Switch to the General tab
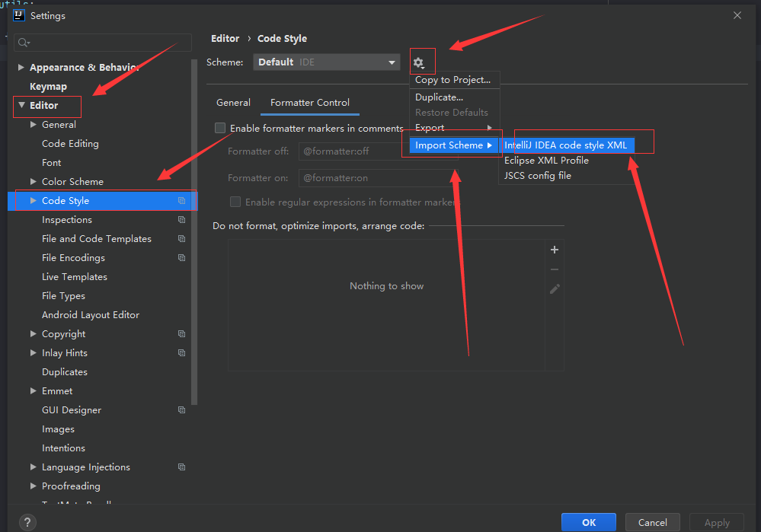Viewport: 761px width, 532px height. (x=233, y=102)
